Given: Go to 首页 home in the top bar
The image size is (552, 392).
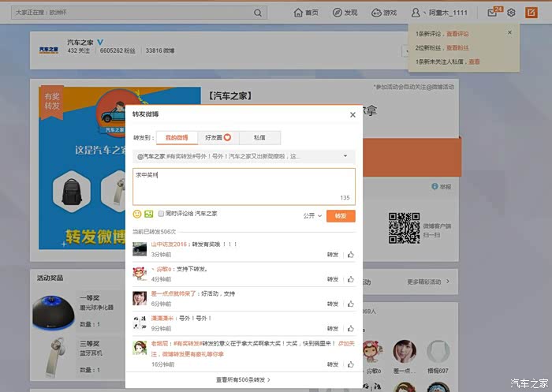Looking at the screenshot, I should (x=306, y=13).
